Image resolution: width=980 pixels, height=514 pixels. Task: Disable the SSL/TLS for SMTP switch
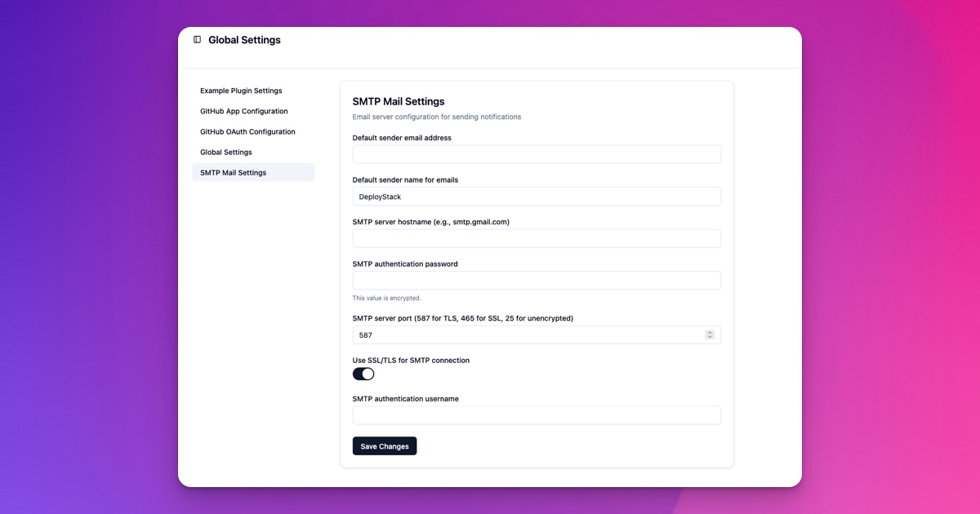click(x=363, y=374)
